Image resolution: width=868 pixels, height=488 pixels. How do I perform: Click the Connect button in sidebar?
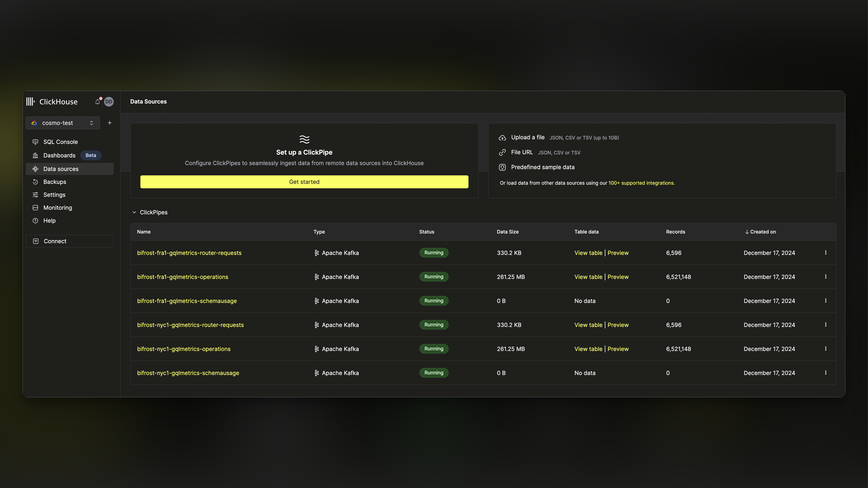69,241
